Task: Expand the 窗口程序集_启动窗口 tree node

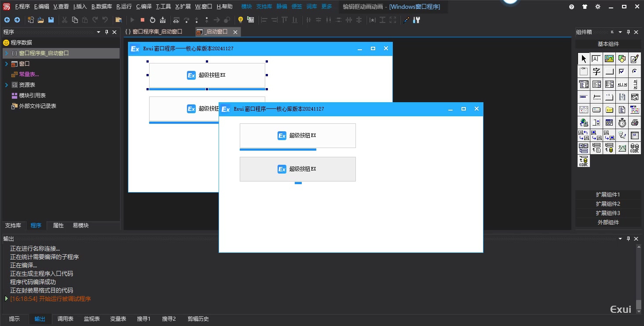Action: [x=7, y=53]
